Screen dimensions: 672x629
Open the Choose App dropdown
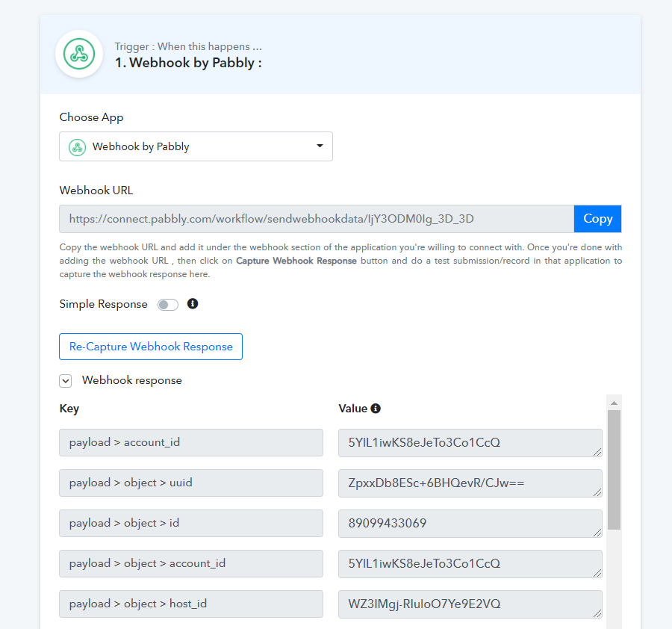pos(196,146)
